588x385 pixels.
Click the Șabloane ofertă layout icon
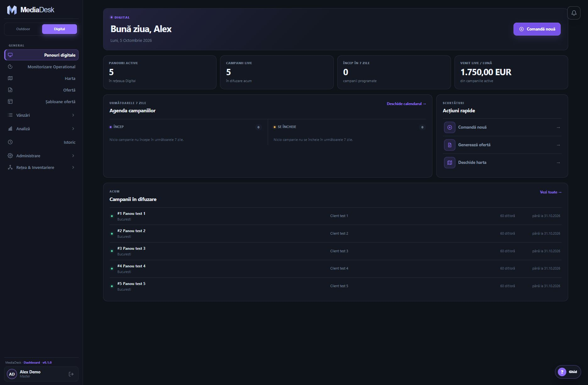[10, 102]
